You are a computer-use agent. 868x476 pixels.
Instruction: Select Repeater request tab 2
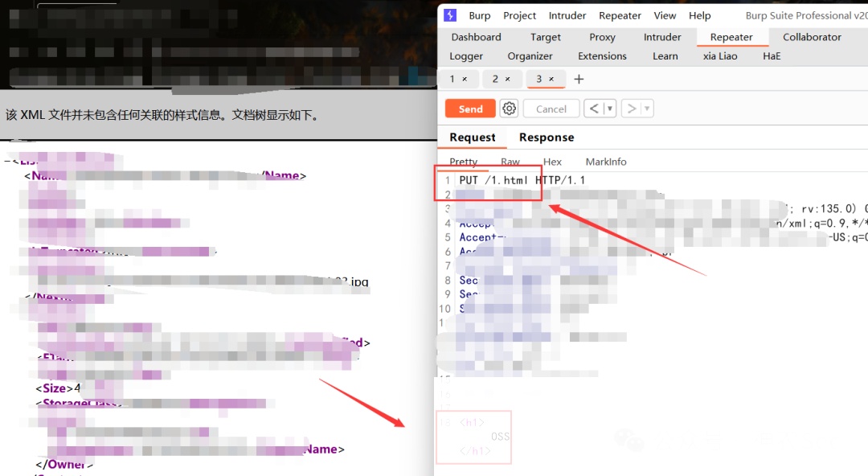(495, 80)
